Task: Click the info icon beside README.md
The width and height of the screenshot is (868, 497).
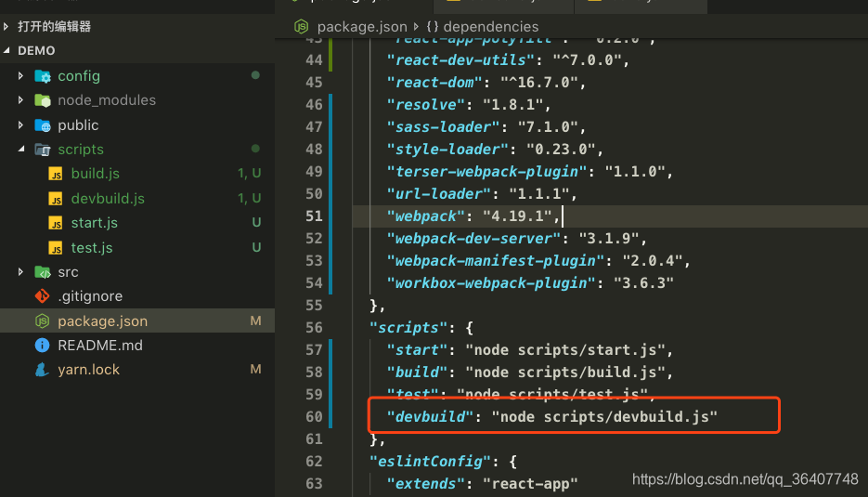Action: click(42, 346)
